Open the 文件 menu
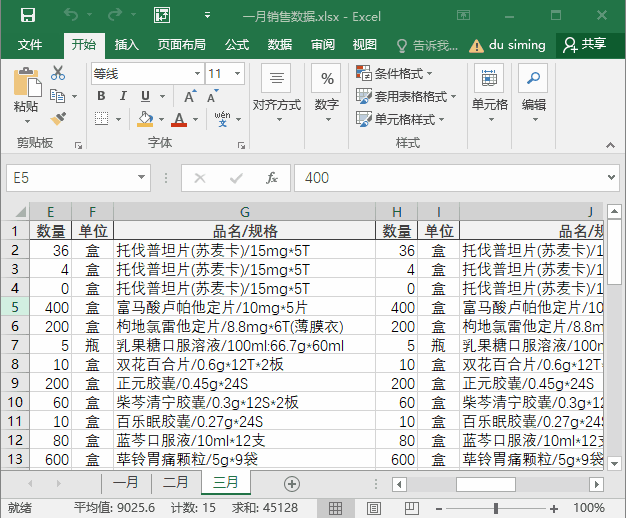Screen dimensions: 626x518 [30, 45]
